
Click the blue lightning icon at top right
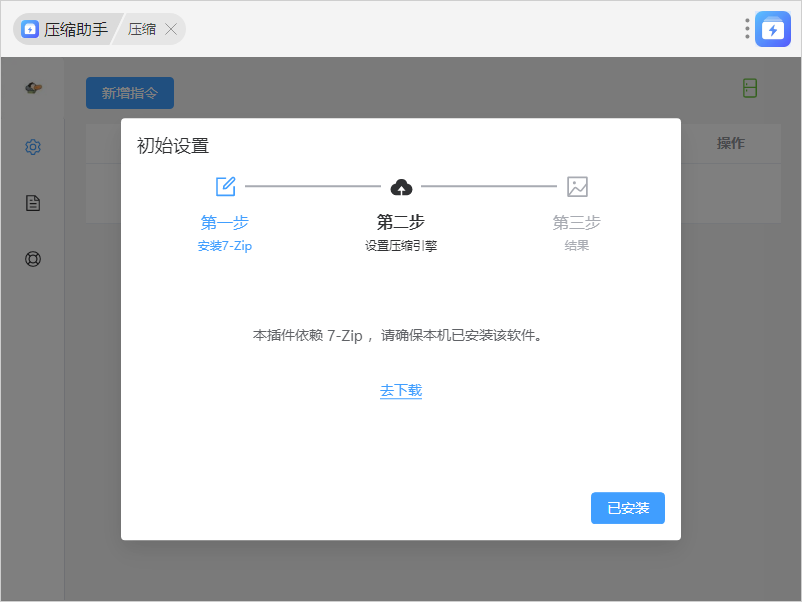click(773, 29)
